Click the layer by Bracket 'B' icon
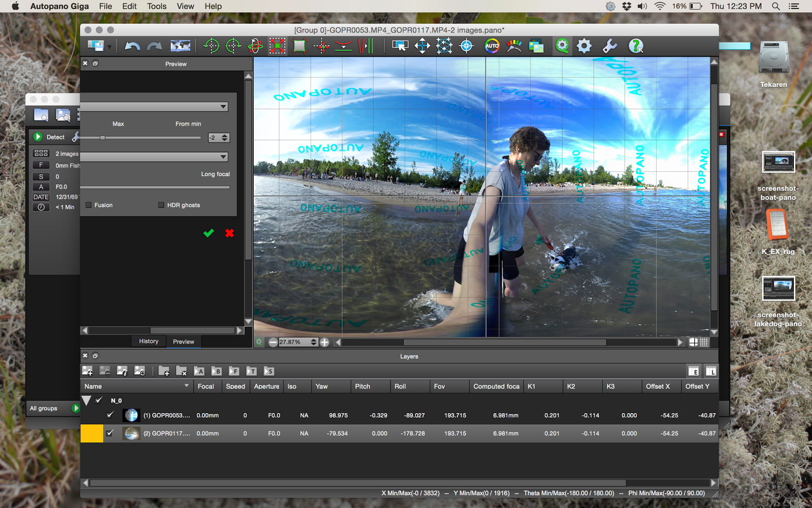Image resolution: width=812 pixels, height=508 pixels. (216, 371)
